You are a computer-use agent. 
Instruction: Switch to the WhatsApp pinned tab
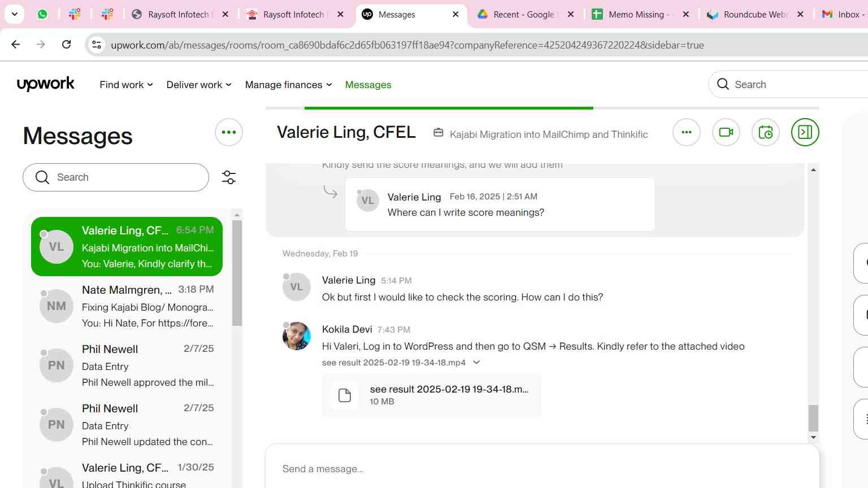(42, 14)
